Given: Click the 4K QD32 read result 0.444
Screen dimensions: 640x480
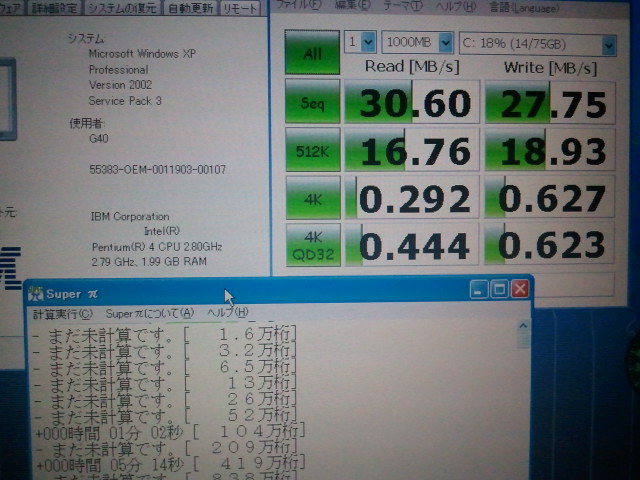Looking at the screenshot, I should 412,244.
